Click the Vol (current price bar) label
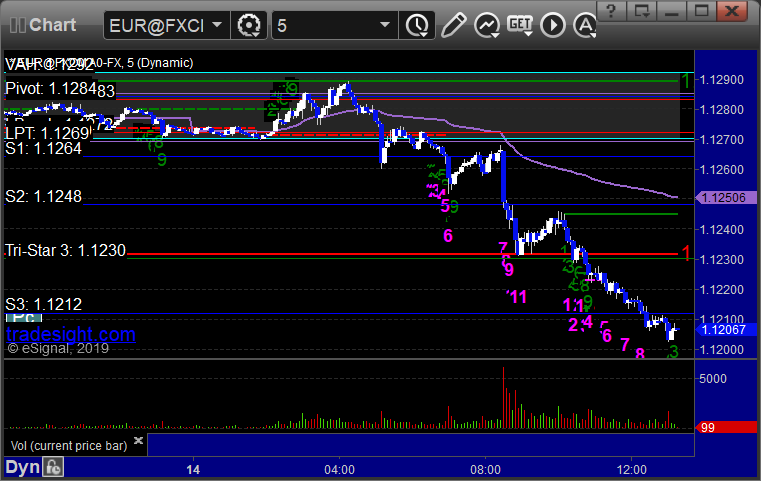The image size is (761, 481). [69, 446]
